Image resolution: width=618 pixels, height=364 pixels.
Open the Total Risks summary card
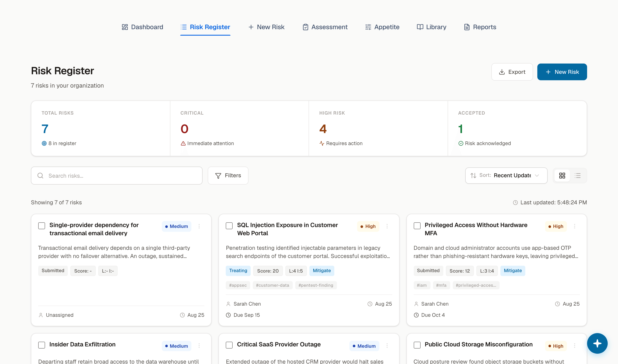point(101,128)
